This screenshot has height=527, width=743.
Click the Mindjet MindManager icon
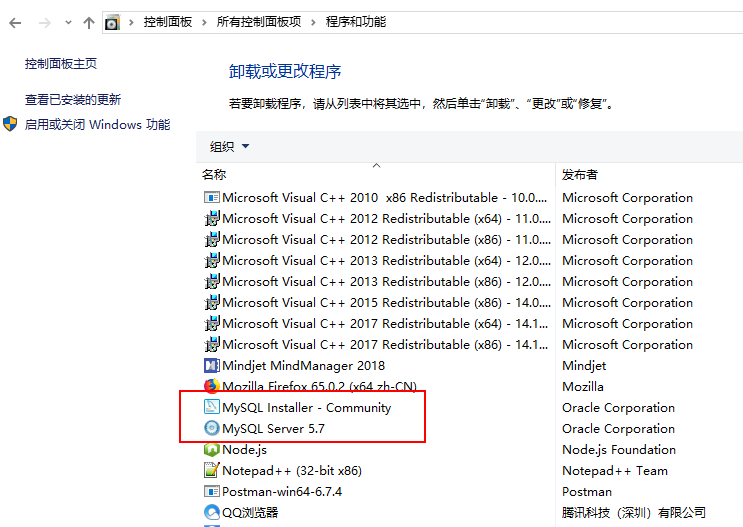(x=211, y=365)
